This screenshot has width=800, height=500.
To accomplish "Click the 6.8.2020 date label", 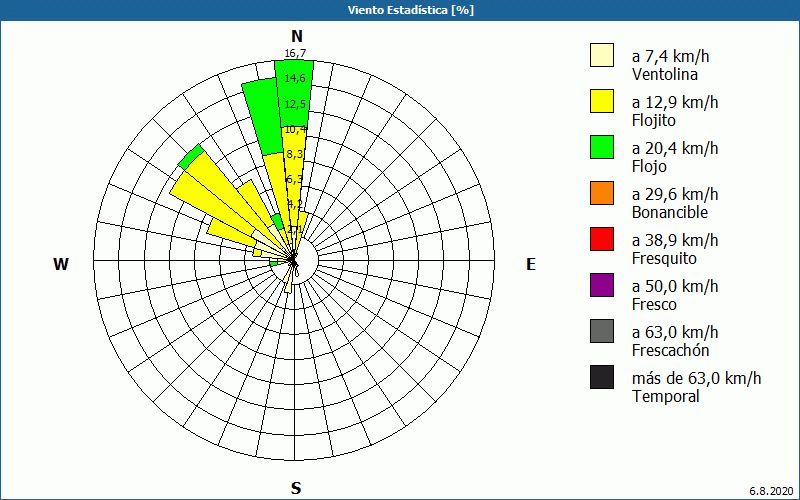I will click(x=772, y=491).
